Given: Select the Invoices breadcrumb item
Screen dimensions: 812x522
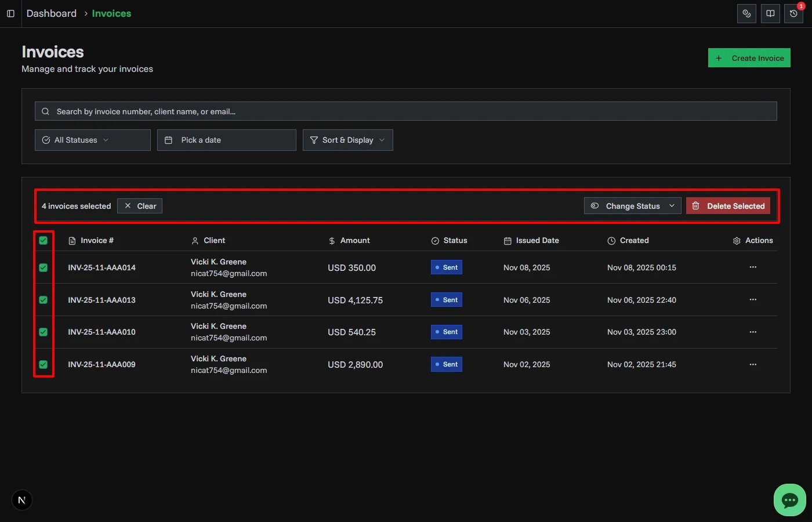Looking at the screenshot, I should tap(111, 13).
